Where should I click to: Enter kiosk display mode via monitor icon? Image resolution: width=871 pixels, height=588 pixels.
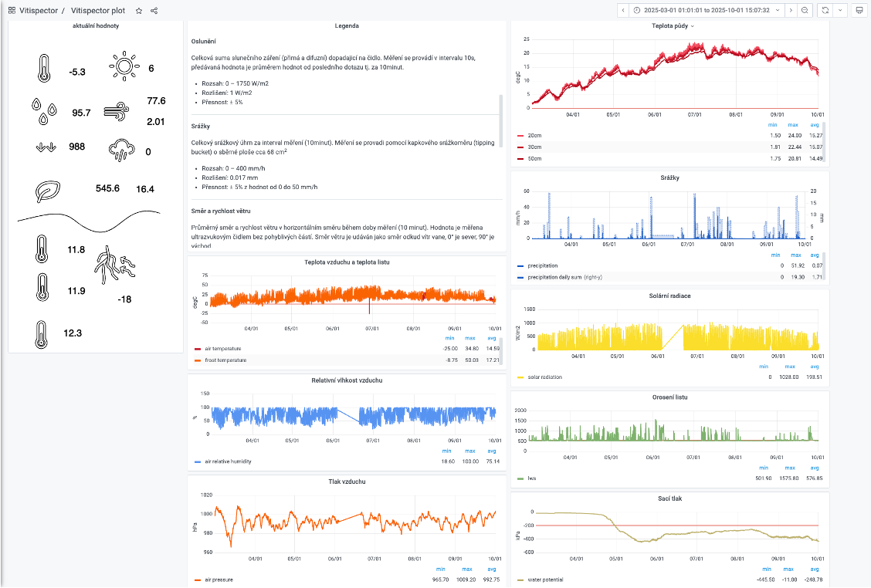pos(859,10)
